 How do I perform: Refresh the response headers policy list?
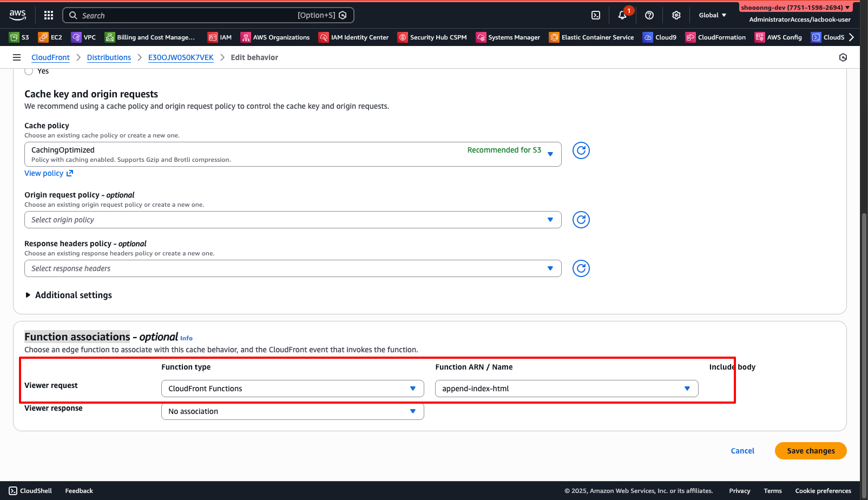[x=581, y=268]
